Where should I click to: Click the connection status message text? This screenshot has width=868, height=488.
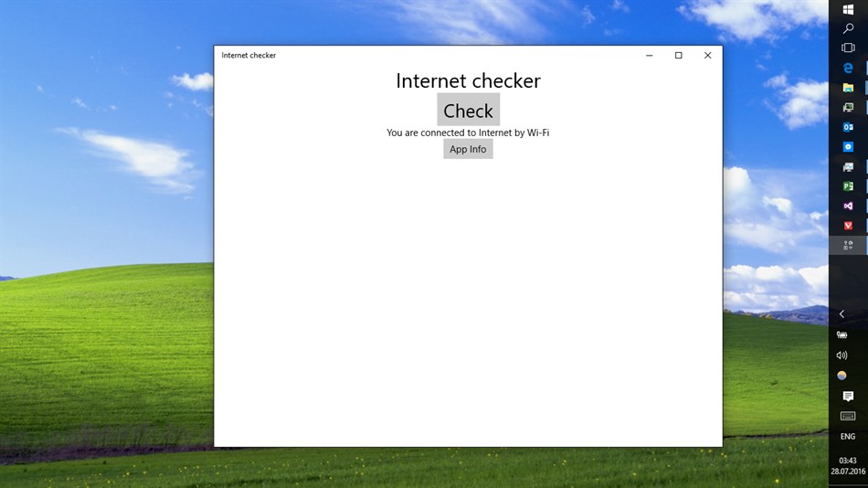pos(468,133)
